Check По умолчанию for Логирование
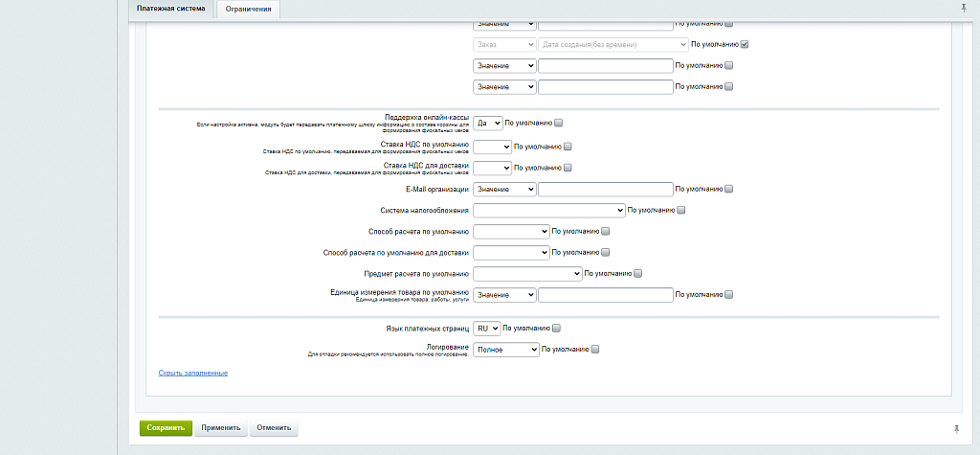 (595, 350)
